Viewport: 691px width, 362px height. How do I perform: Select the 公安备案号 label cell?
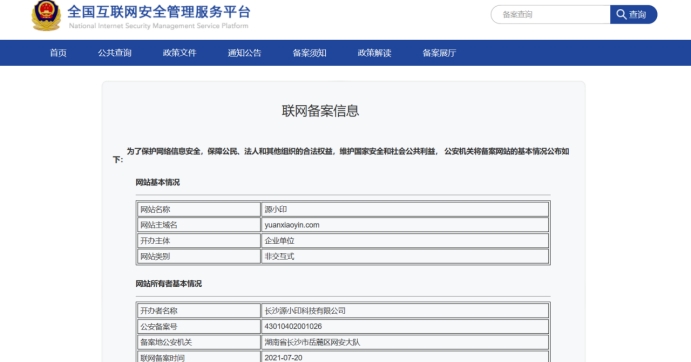point(199,326)
